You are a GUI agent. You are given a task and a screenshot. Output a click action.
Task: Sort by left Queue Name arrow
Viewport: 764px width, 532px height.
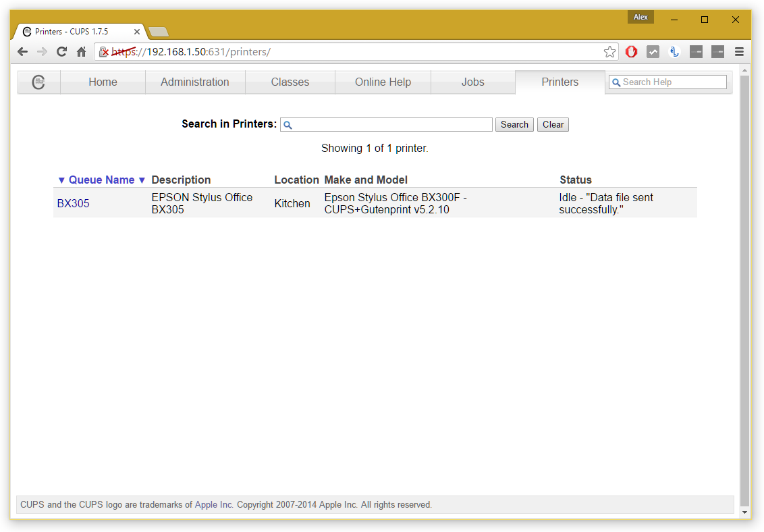[61, 180]
